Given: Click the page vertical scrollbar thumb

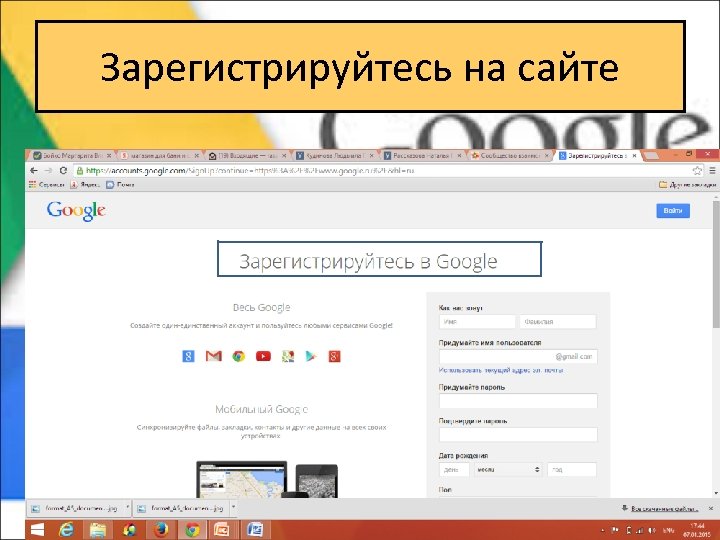Looking at the screenshot, I should point(716,264).
